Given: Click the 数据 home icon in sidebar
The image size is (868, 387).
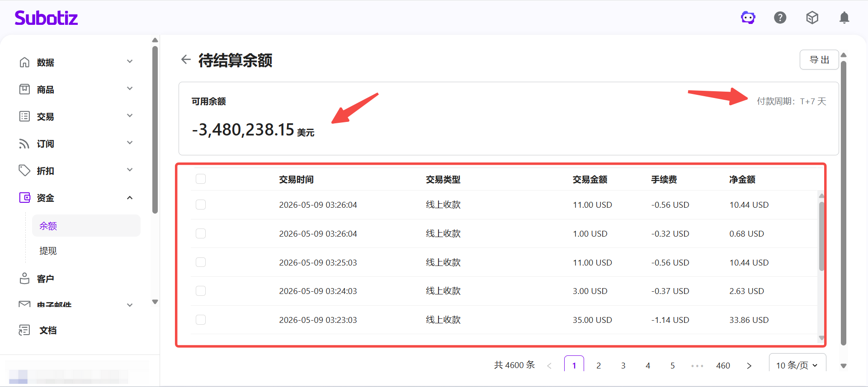Looking at the screenshot, I should pos(24,62).
